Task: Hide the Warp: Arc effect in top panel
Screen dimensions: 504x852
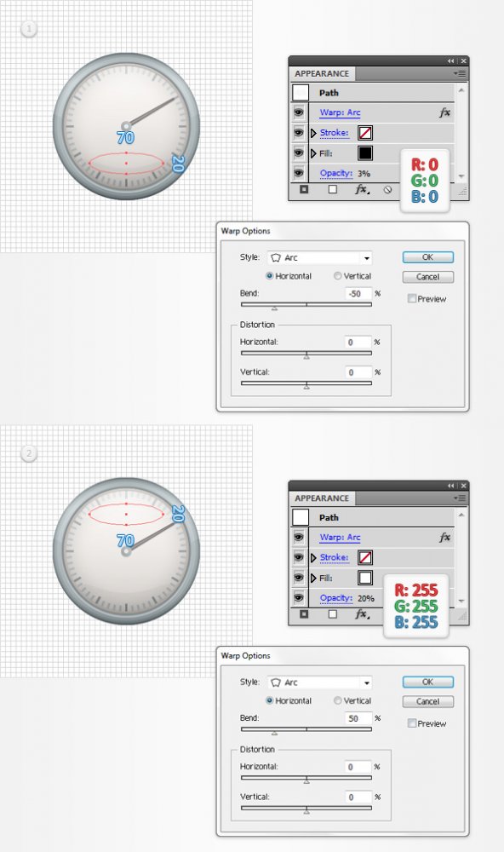Action: [298, 112]
